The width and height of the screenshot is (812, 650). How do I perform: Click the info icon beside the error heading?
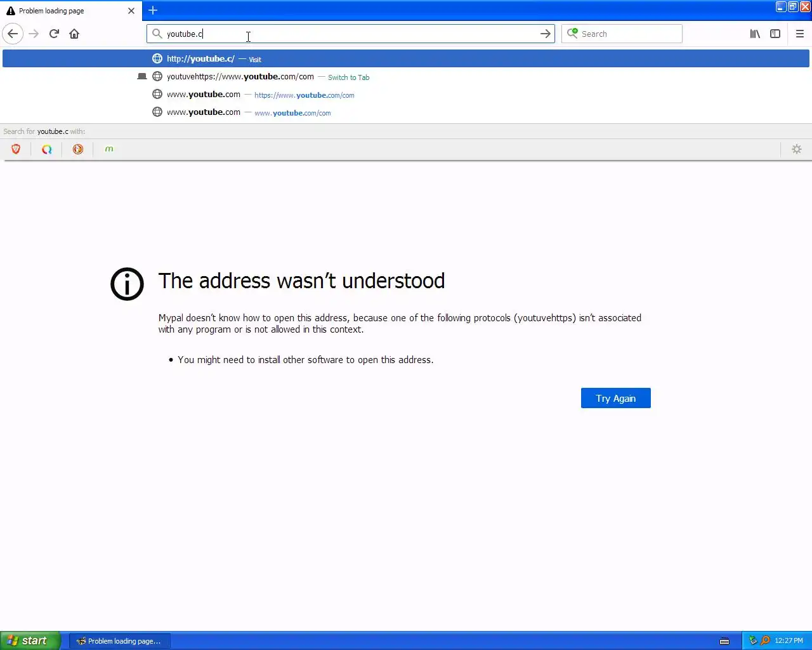point(127,284)
